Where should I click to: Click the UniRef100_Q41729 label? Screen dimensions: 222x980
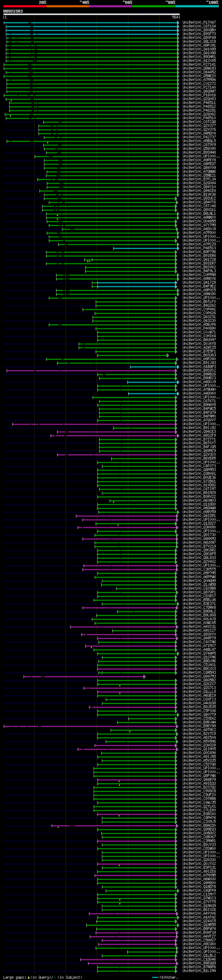point(199,282)
